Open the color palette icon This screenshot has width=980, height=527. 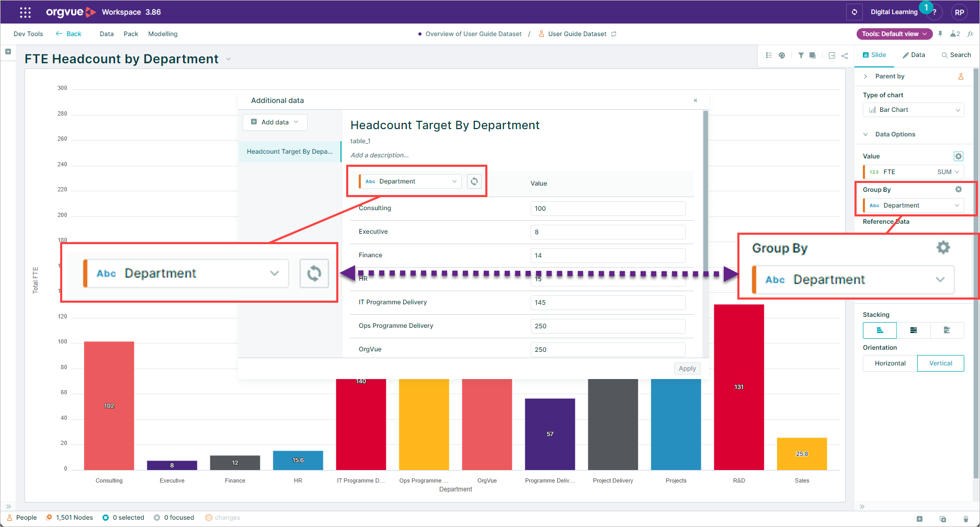tap(782, 55)
